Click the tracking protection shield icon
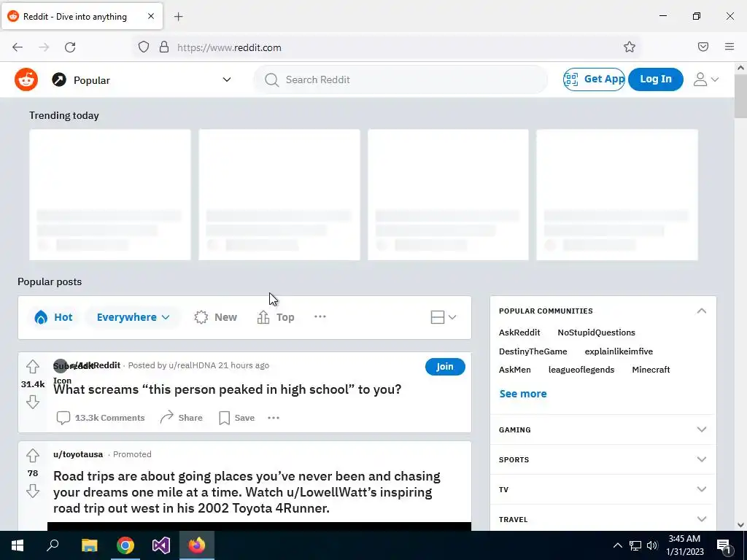This screenshot has height=560, width=747. [144, 47]
